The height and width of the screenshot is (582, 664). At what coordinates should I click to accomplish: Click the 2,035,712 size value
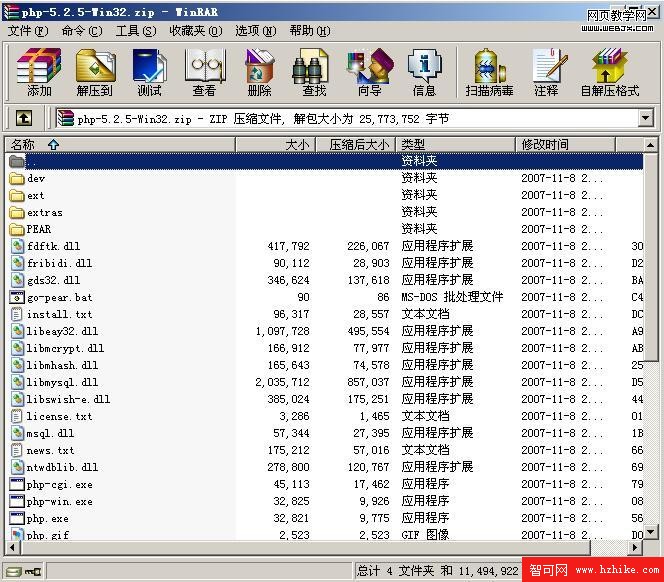click(x=282, y=382)
